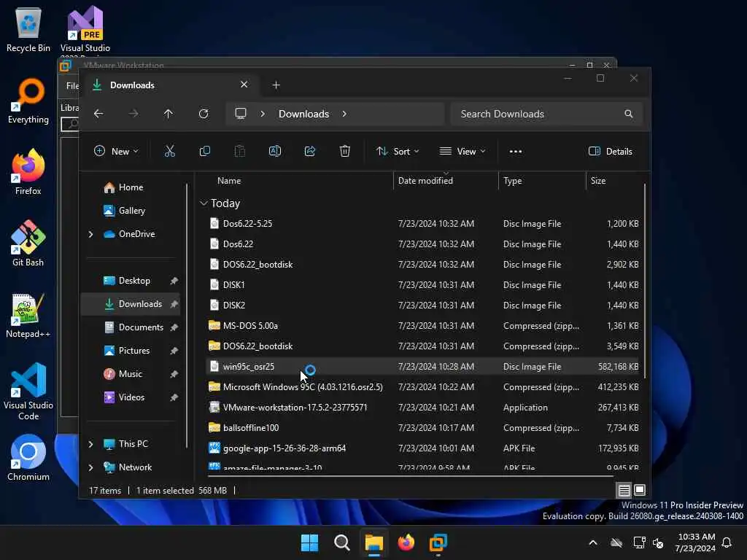Expand OneDrive in navigation pane

coord(90,234)
